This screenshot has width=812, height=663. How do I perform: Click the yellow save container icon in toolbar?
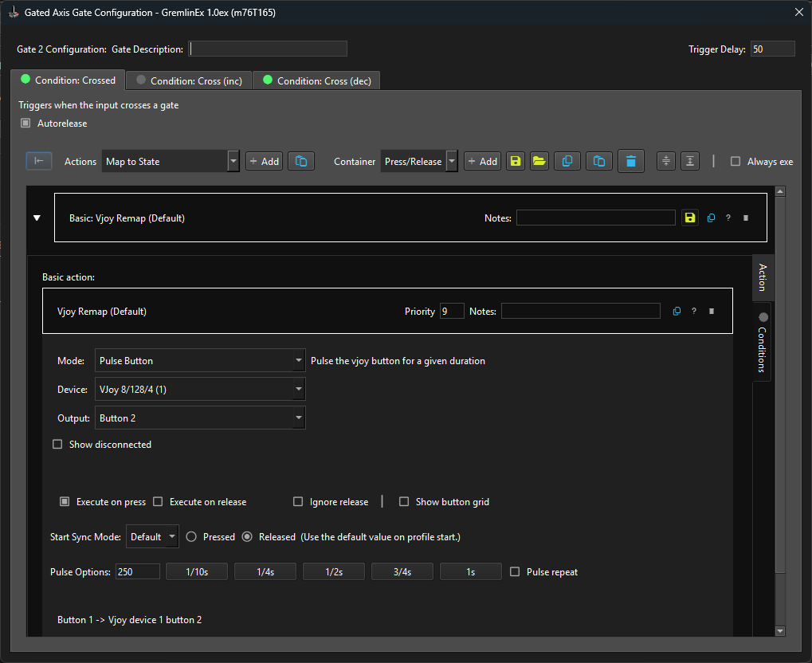pos(516,161)
